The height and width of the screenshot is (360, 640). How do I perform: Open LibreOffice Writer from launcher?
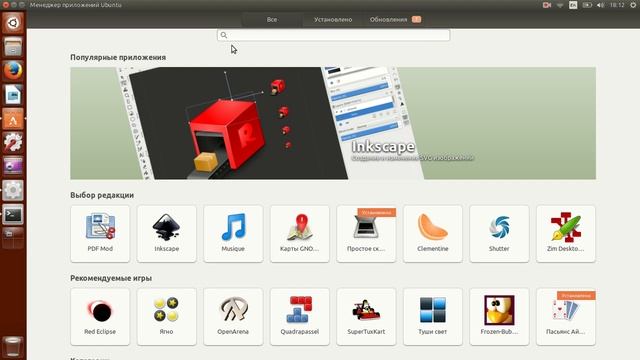13,95
